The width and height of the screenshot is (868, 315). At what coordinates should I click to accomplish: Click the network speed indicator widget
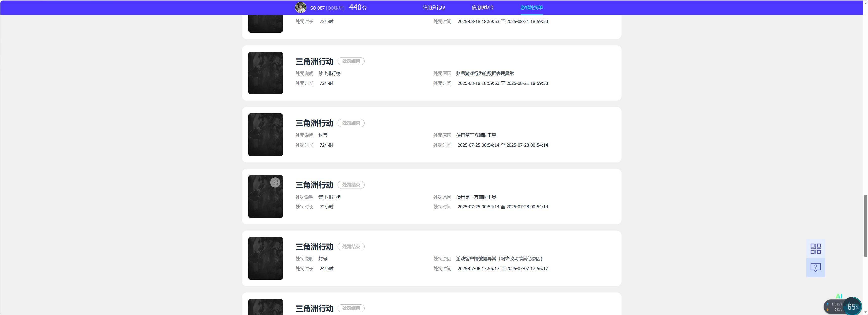(834, 307)
